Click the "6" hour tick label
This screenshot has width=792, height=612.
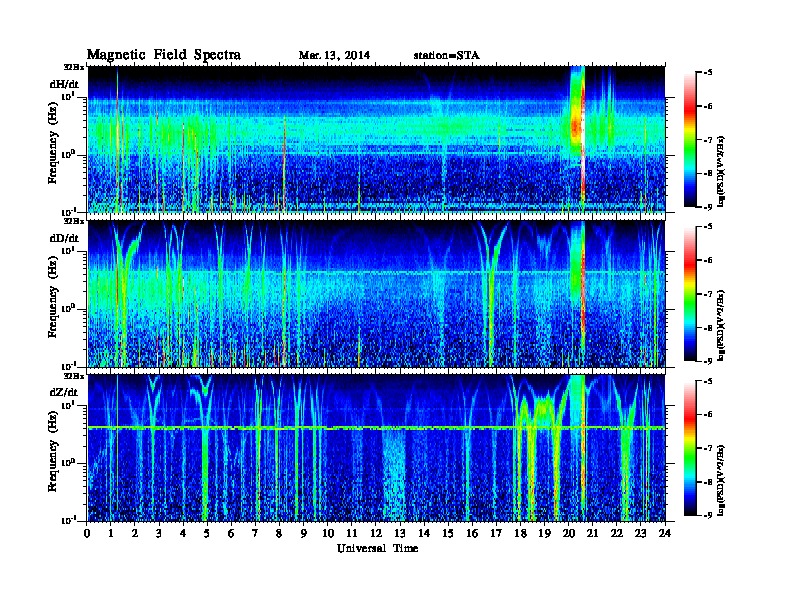[231, 534]
